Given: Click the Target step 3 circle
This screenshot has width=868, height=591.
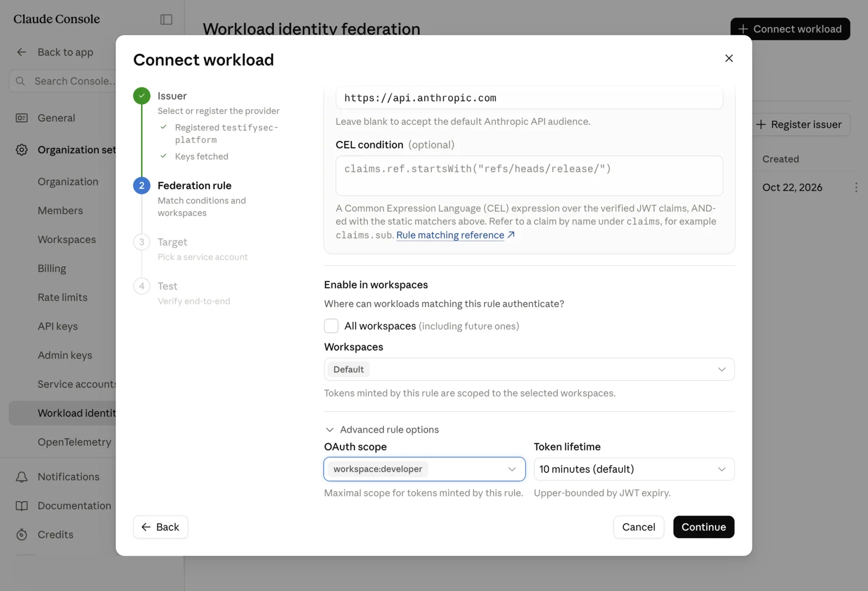Looking at the screenshot, I should click(142, 242).
